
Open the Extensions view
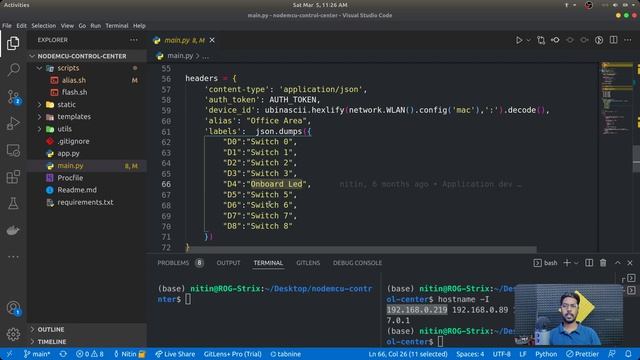coord(13,177)
